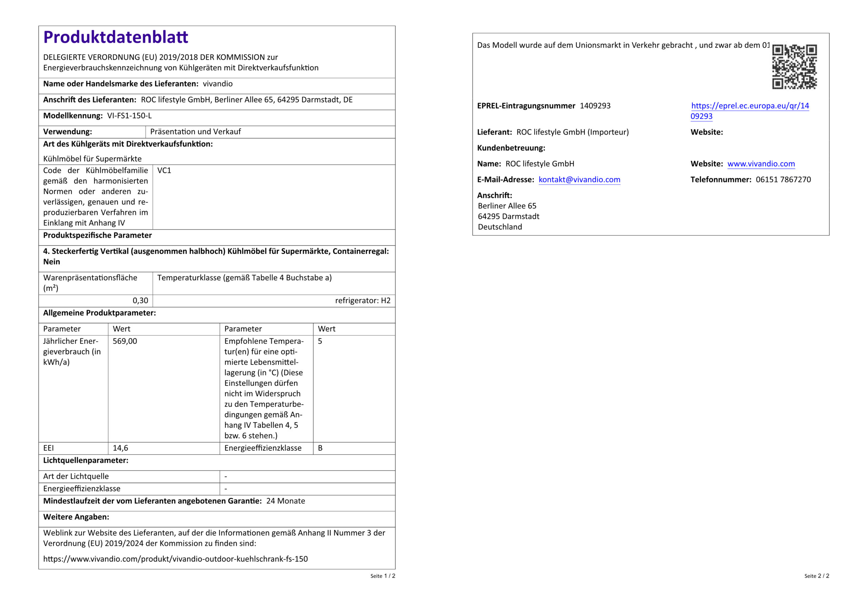Click the Seite 1 / 2 footer
Image resolution: width=868 pixels, height=614 pixels.
[x=382, y=576]
